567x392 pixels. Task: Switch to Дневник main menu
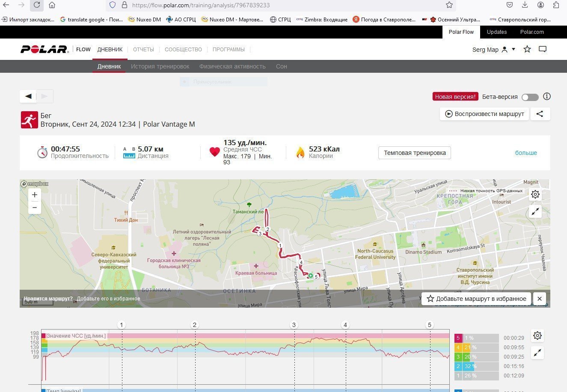click(110, 49)
